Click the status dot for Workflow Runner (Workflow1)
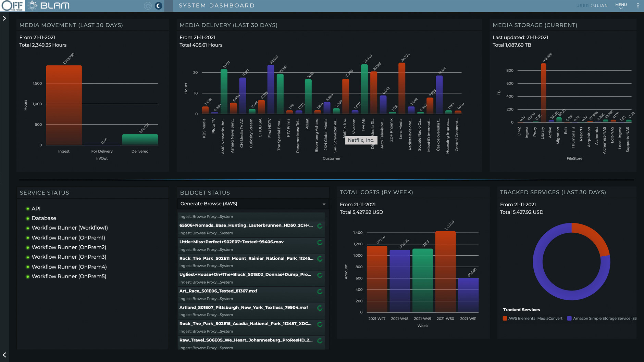Screen dimensions: 644x362 (28, 228)
